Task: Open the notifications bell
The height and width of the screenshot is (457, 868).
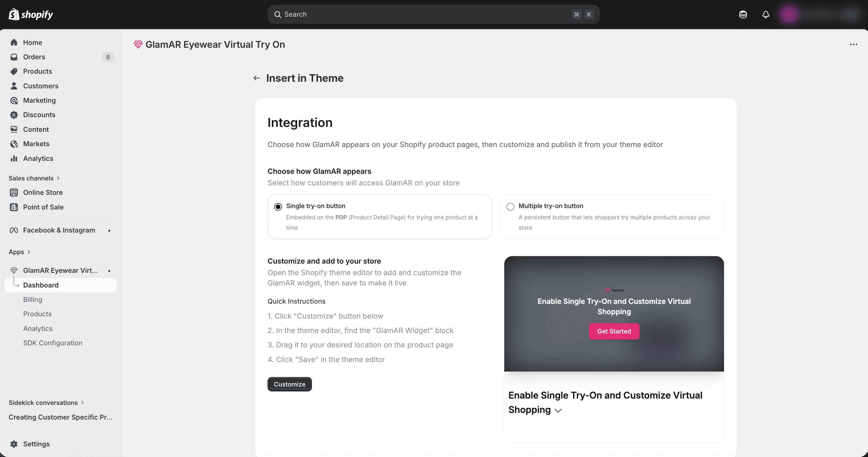Action: (x=765, y=14)
